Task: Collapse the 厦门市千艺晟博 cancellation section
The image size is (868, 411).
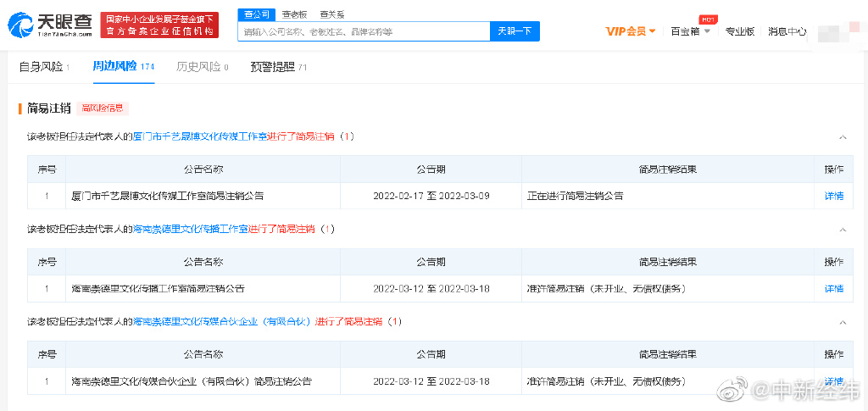Action: click(843, 136)
